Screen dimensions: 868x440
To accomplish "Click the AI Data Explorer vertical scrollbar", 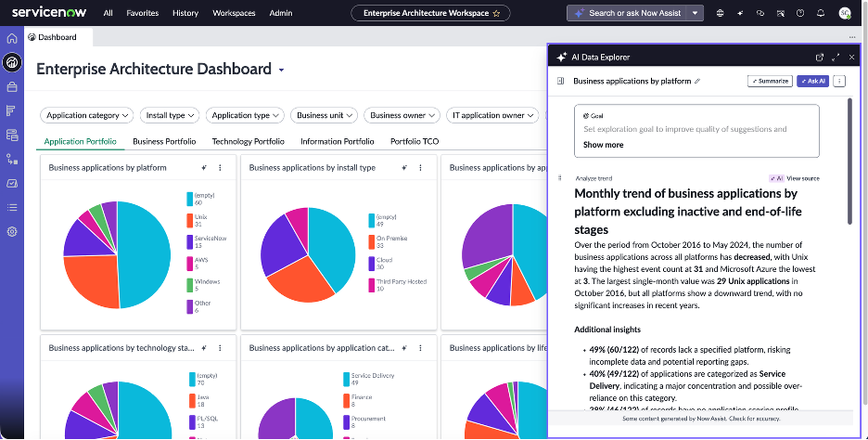I will click(x=849, y=162).
